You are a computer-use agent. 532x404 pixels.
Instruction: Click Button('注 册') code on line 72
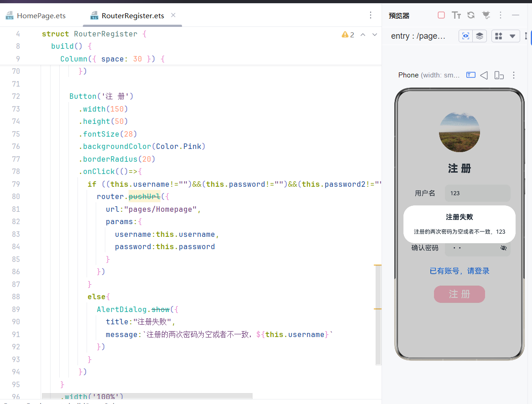tap(102, 96)
